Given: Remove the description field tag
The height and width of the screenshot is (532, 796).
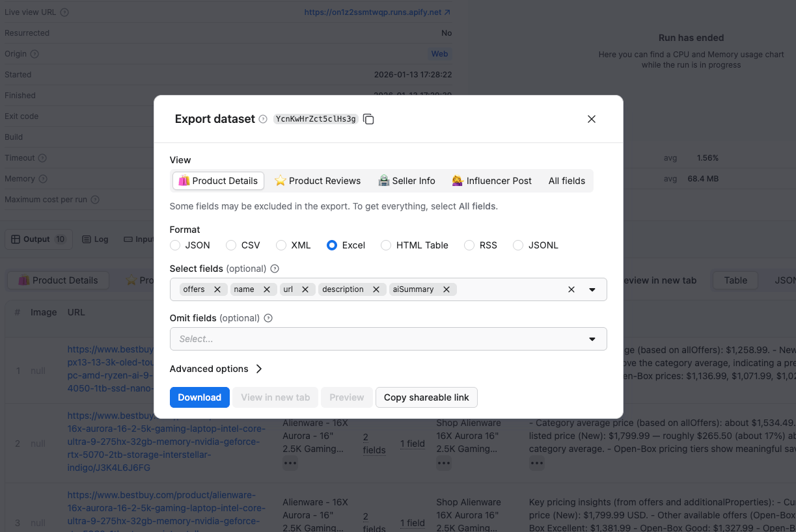Looking at the screenshot, I should click(x=376, y=289).
